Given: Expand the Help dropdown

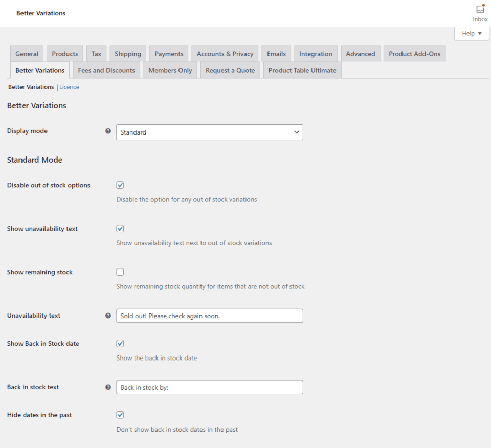Looking at the screenshot, I should click(x=471, y=33).
